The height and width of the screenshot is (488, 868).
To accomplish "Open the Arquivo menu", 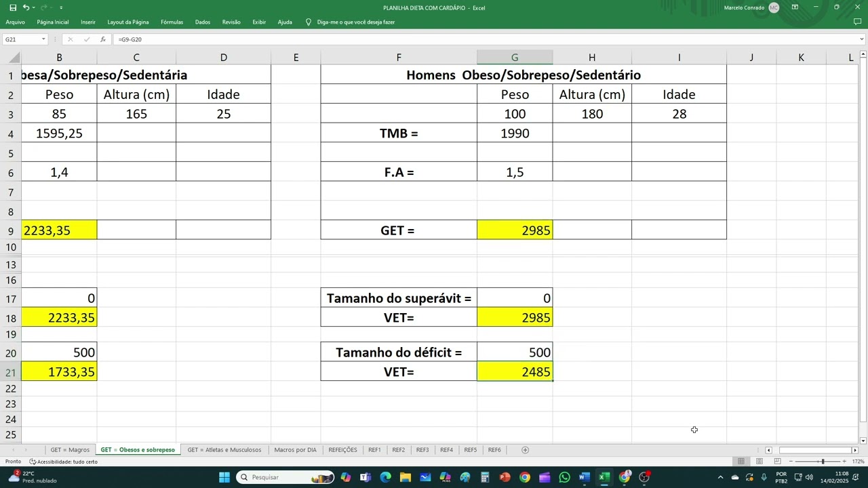I will pos(15,22).
